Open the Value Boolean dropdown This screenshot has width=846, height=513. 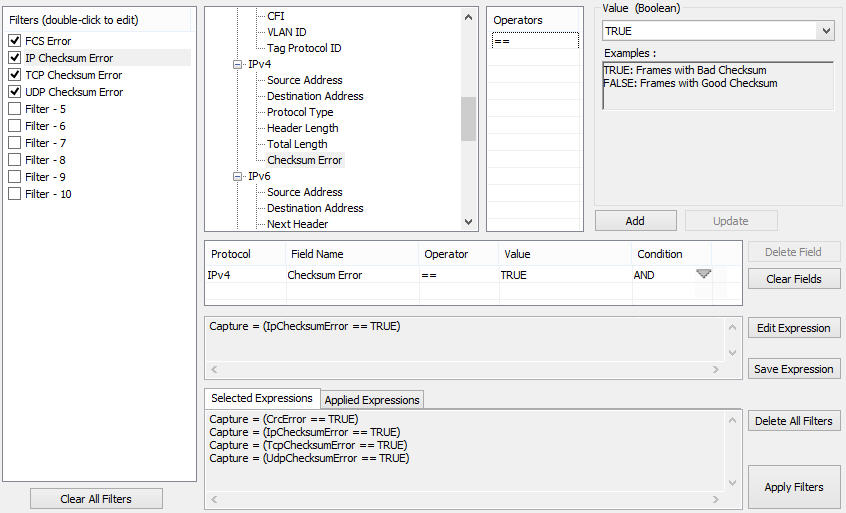click(826, 31)
